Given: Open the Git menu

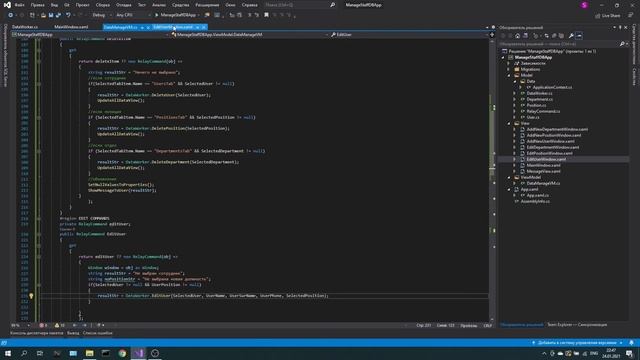Looking at the screenshot, I should 67,5.
